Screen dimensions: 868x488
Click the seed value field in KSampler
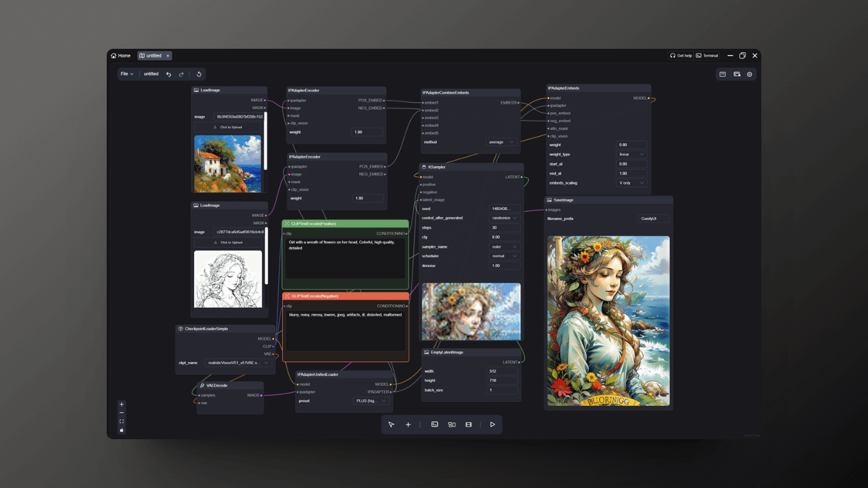504,208
